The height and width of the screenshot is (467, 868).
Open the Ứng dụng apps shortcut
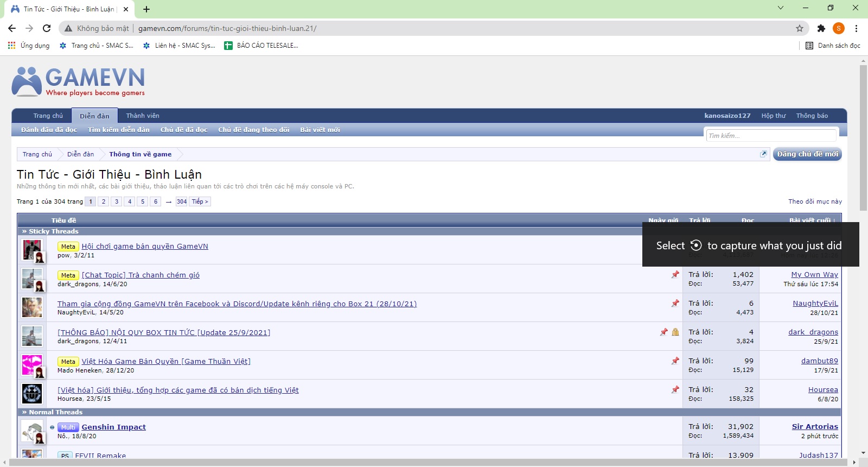tap(29, 46)
